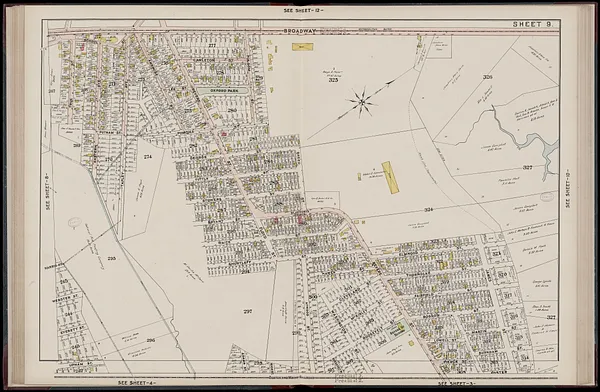The height and width of the screenshot is (392, 600).
Task: Click the compass rose star
Action: click(x=362, y=102)
